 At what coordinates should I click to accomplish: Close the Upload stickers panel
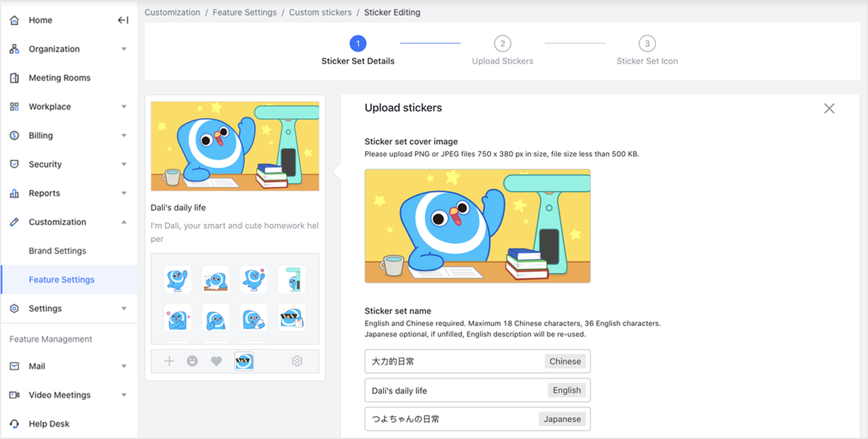click(829, 108)
